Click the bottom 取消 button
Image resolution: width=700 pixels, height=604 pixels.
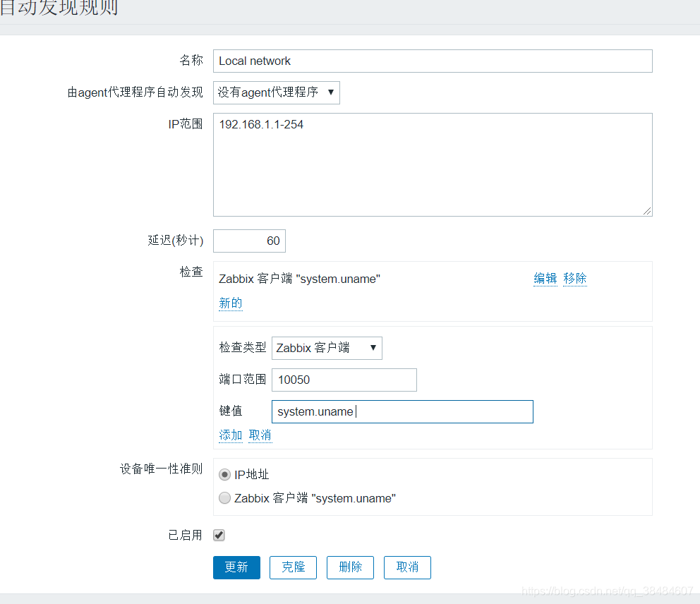tap(407, 567)
